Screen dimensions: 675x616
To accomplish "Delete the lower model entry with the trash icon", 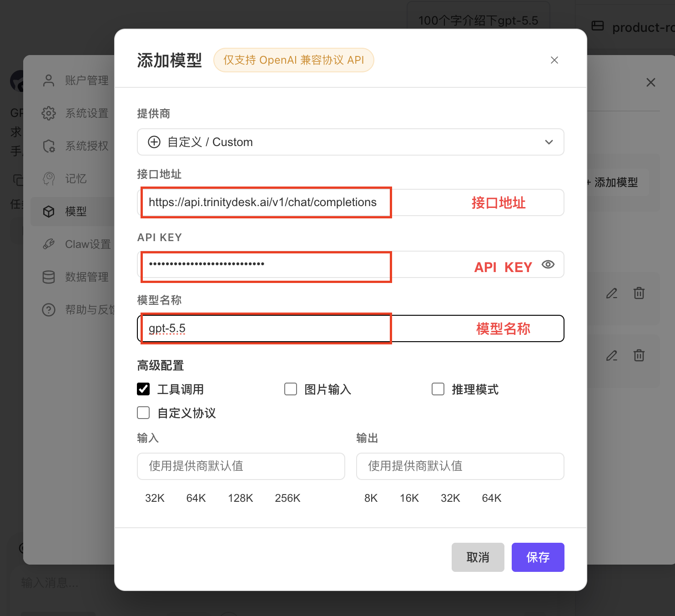I will click(x=639, y=355).
